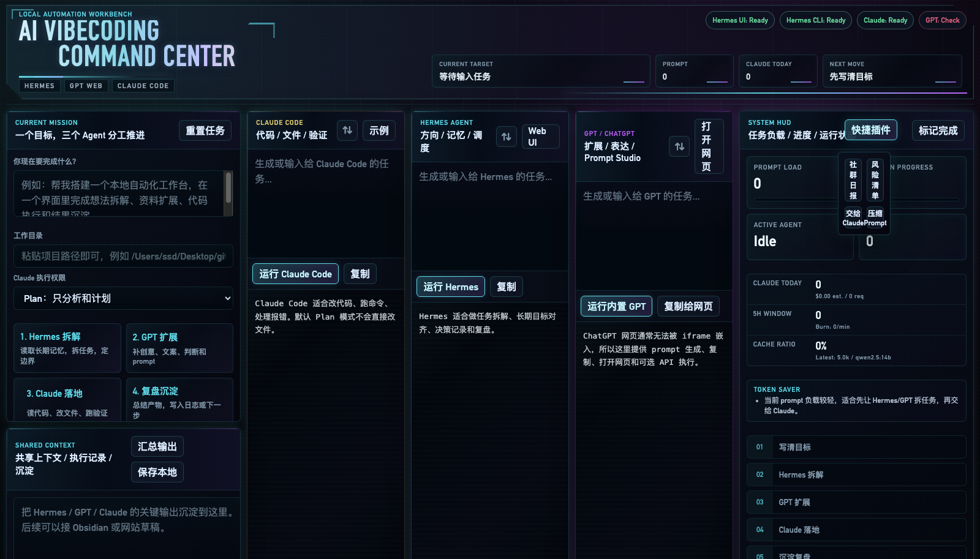The height and width of the screenshot is (559, 980).
Task: Select the 4. 复盘沉淀 step card
Action: (179, 400)
